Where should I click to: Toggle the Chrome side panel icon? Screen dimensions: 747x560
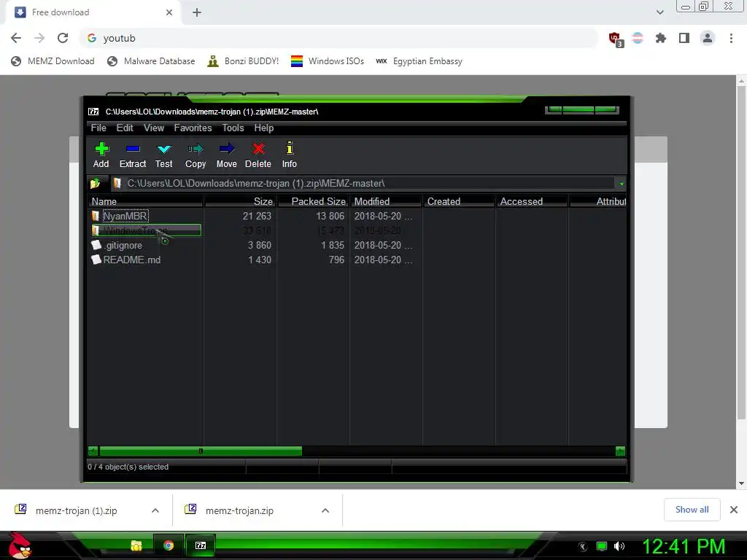pyautogui.click(x=684, y=38)
